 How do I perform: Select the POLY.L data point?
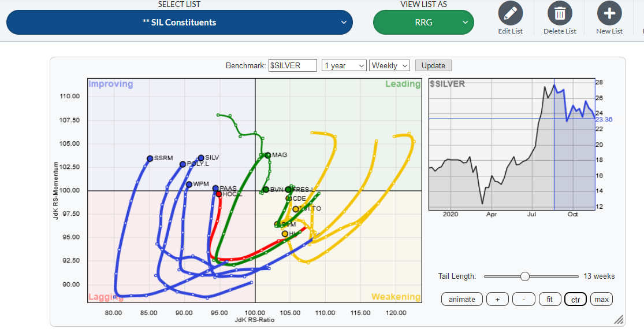[183, 164]
